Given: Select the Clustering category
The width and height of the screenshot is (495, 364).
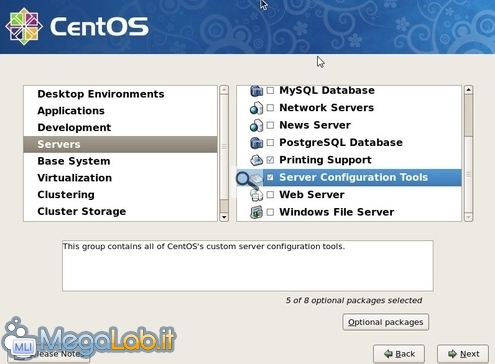Looking at the screenshot, I should pos(120,194).
